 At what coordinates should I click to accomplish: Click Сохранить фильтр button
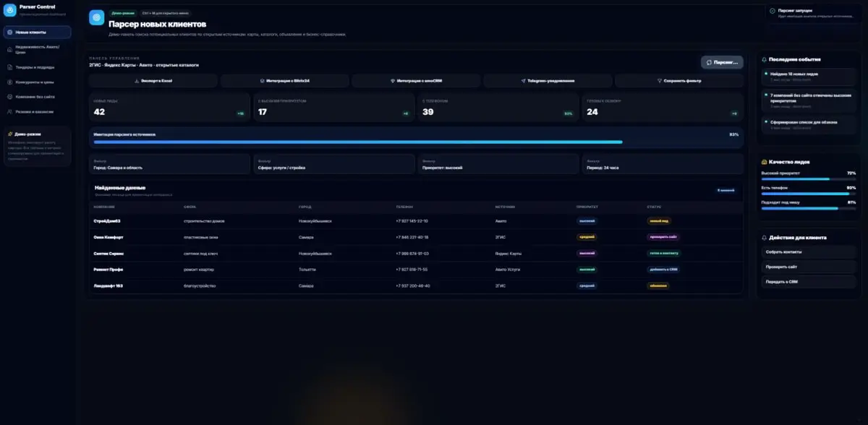[678, 81]
